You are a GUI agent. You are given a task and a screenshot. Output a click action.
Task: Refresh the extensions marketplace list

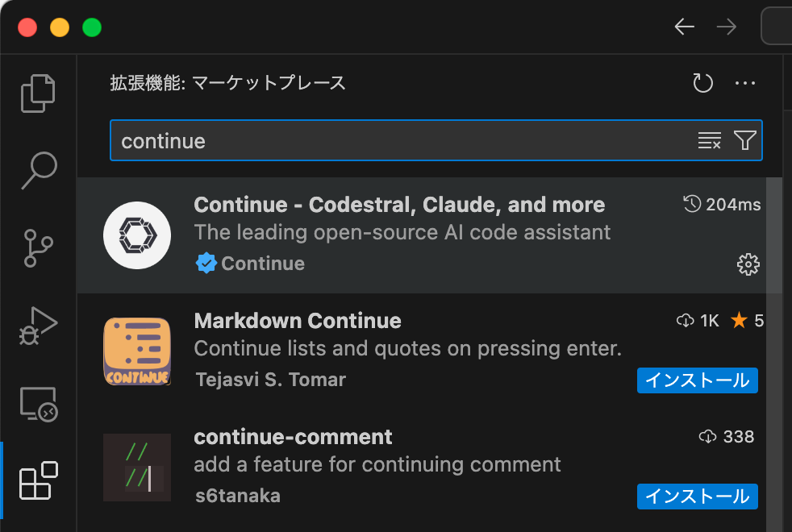tap(702, 83)
